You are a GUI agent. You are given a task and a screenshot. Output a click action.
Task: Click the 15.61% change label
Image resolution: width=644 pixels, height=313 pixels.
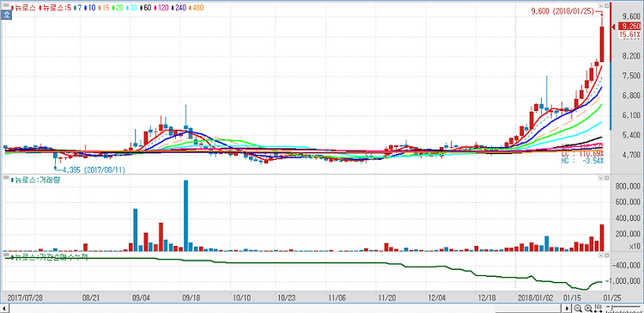pos(630,34)
